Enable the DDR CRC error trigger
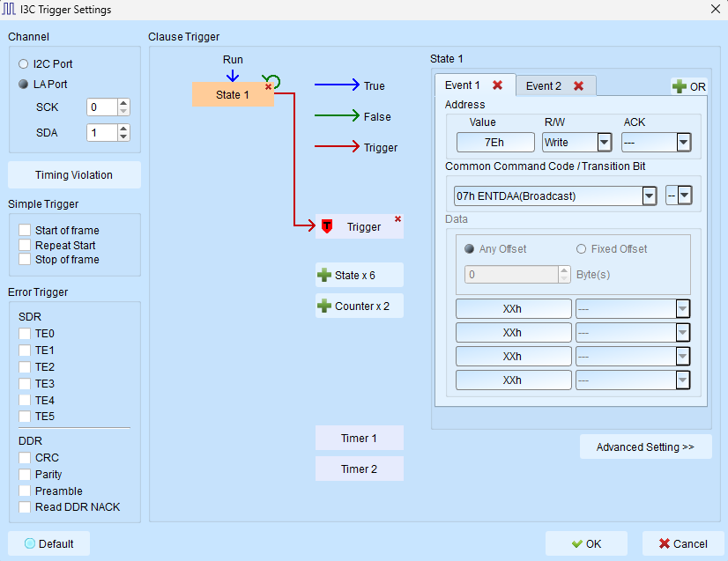This screenshot has width=728, height=561. click(25, 458)
